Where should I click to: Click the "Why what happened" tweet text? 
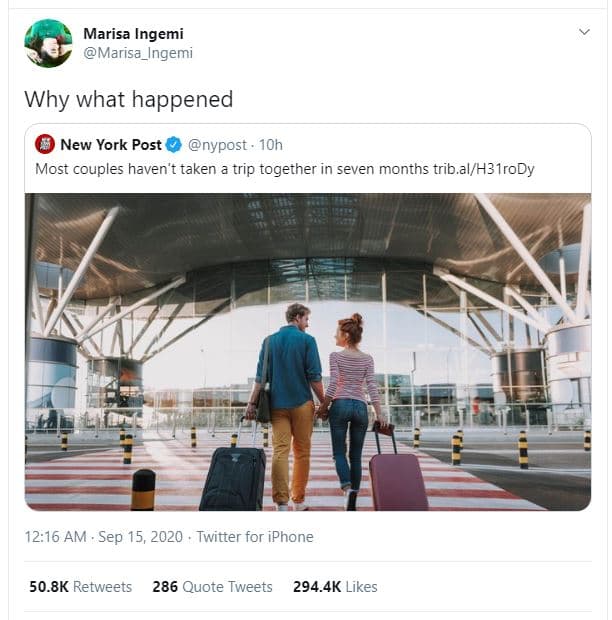click(128, 99)
